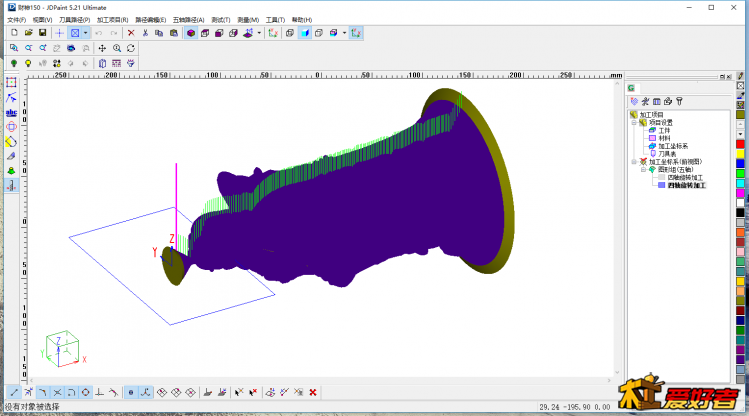Click the red X delete icon in top toolbar
The width and height of the screenshot is (749, 416).
(131, 33)
